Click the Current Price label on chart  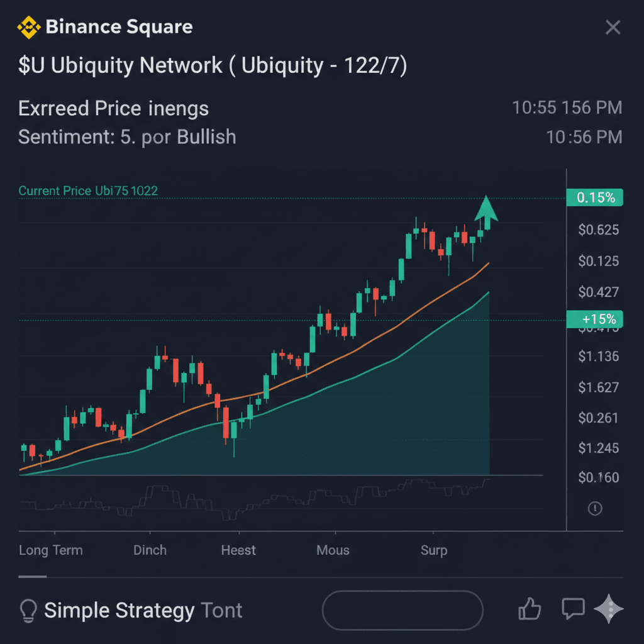pyautogui.click(x=88, y=191)
